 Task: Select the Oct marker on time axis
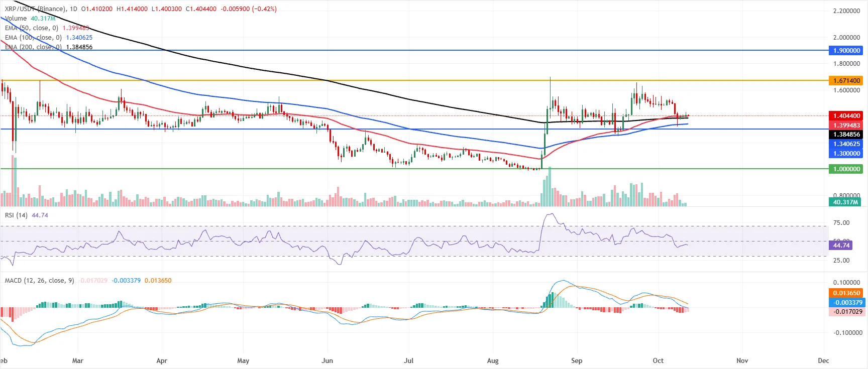658,361
